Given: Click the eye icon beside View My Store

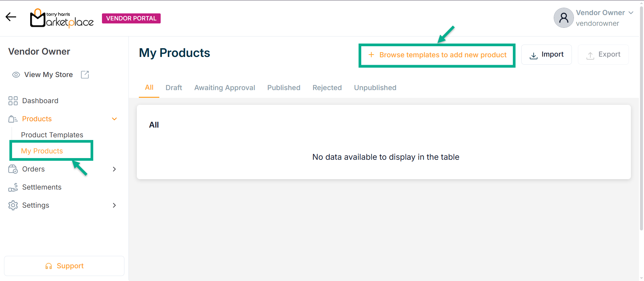Looking at the screenshot, I should tap(16, 75).
